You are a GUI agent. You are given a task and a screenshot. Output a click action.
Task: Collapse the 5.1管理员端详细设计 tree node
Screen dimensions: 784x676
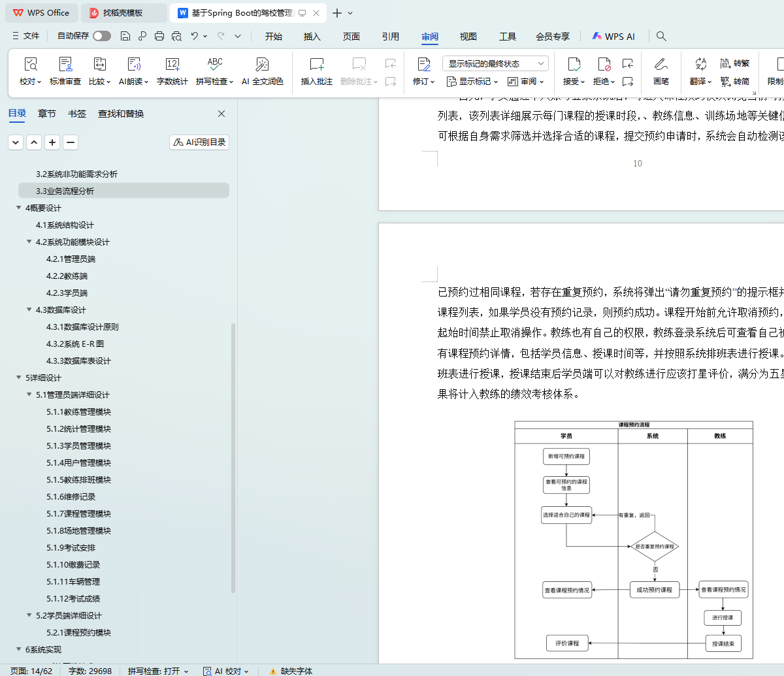(29, 395)
